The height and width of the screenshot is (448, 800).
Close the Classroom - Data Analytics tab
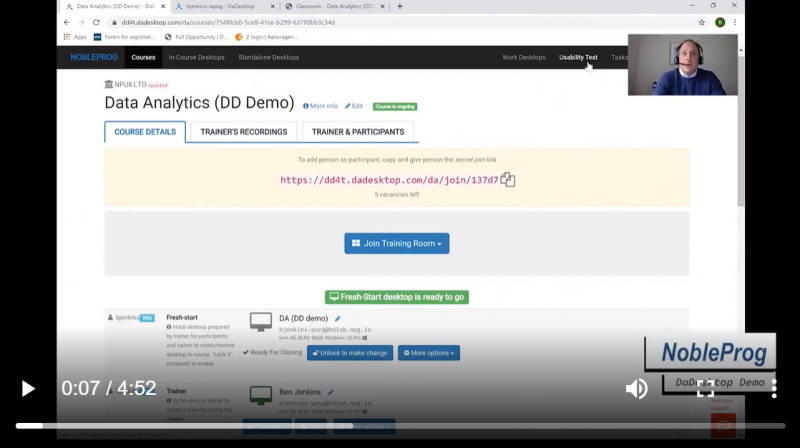tap(383, 7)
